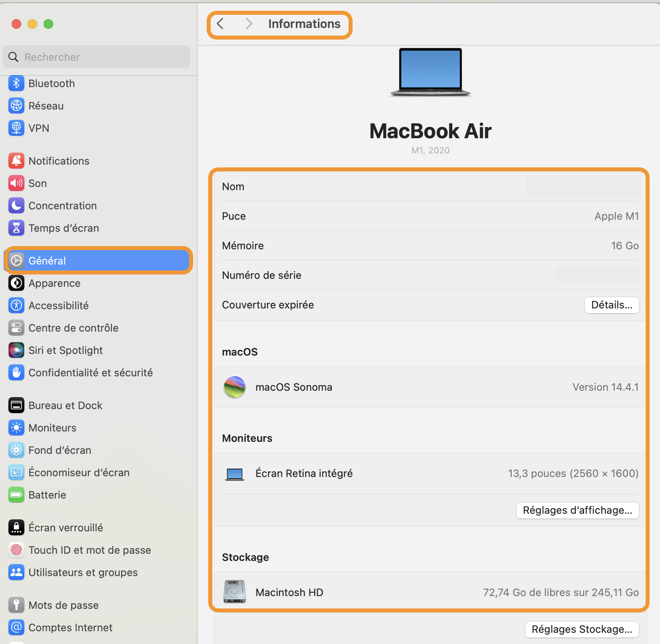The height and width of the screenshot is (644, 660).
Task: Click 13,3 pouces (2560 × 1600) value
Action: pyautogui.click(x=573, y=473)
